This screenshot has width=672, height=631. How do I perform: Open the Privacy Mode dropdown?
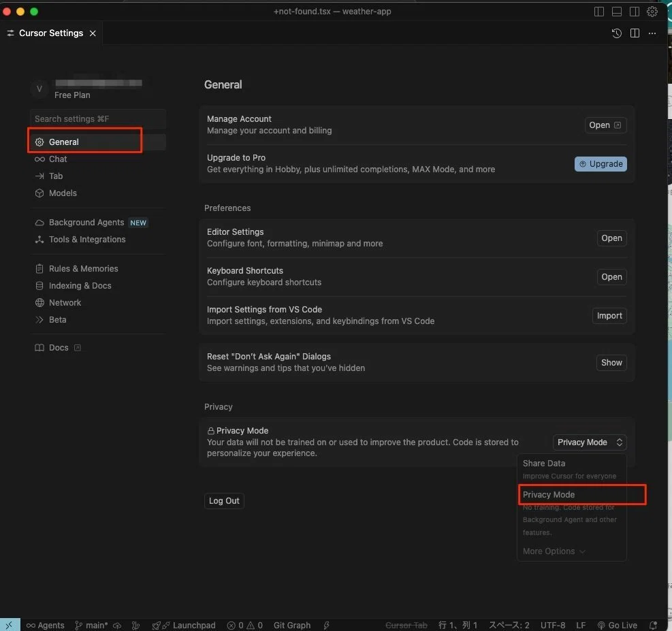[590, 442]
